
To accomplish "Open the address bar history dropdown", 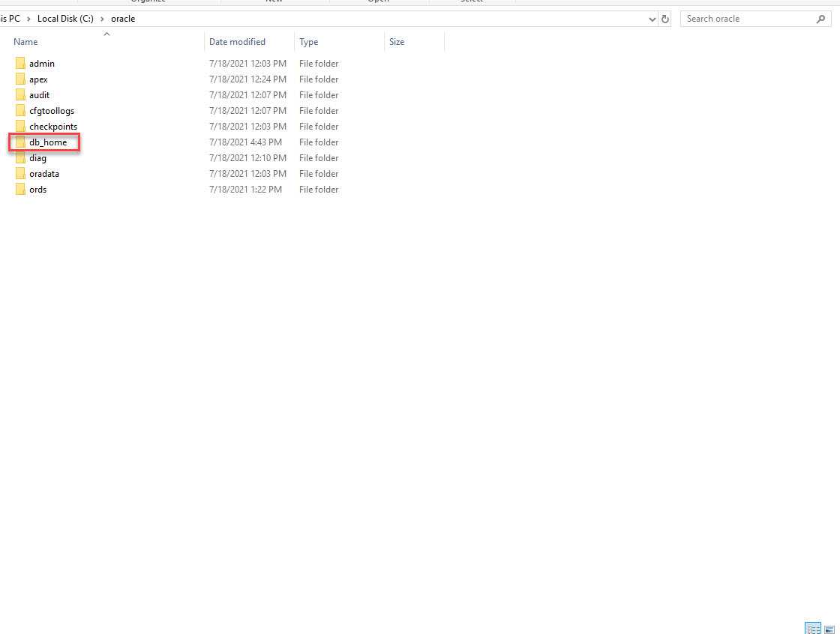I will coord(652,19).
